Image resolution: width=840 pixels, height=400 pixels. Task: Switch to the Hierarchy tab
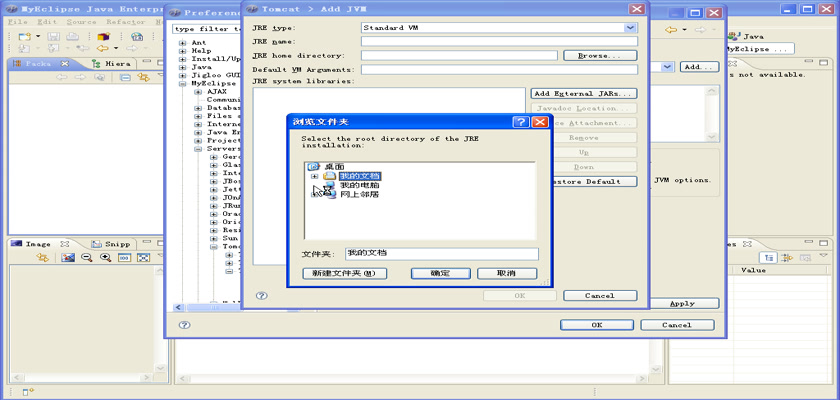click(112, 63)
